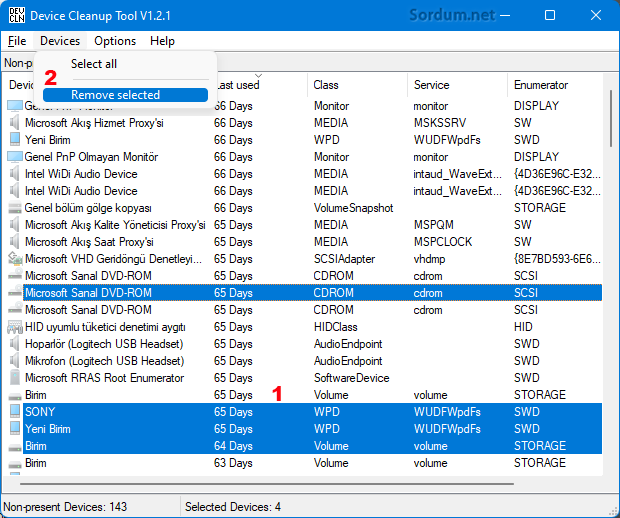Viewport: 620px width, 518px height.
Task: Click the SONY device name
Action: click(40, 412)
